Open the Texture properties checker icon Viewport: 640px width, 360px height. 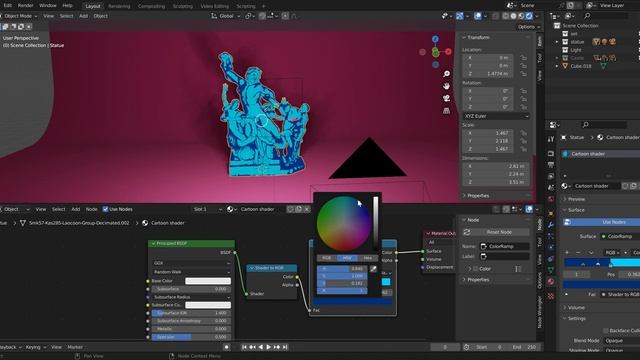[x=551, y=296]
